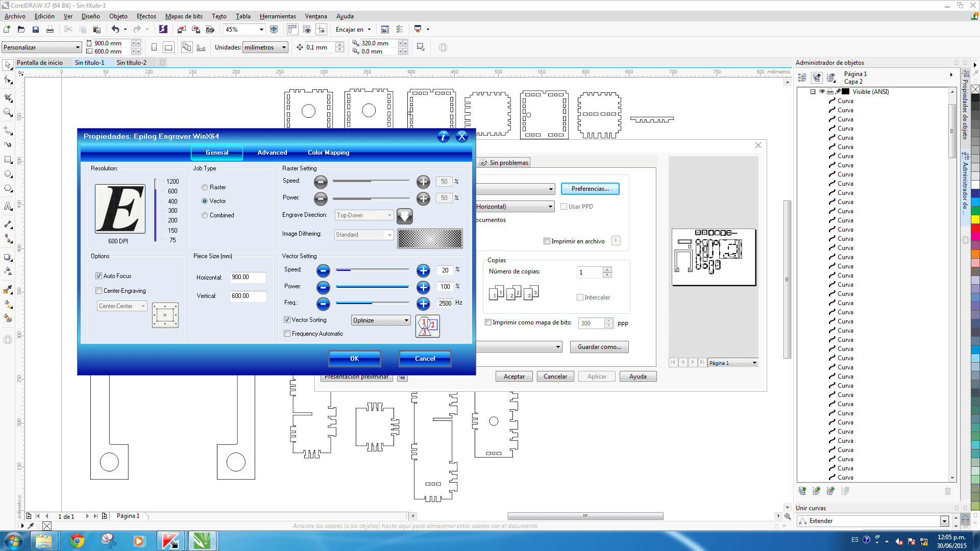980x551 pixels.
Task: Click the Undo arrow icon
Action: (115, 30)
